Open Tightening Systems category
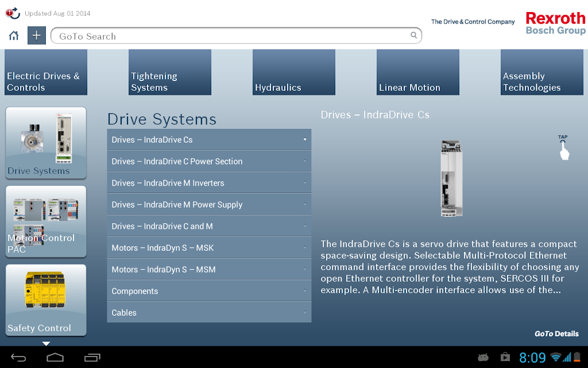The width and height of the screenshot is (588, 368). click(x=170, y=72)
